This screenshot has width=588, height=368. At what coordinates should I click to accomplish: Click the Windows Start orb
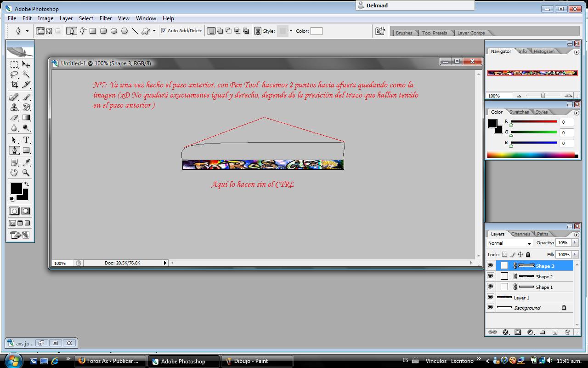tap(12, 360)
